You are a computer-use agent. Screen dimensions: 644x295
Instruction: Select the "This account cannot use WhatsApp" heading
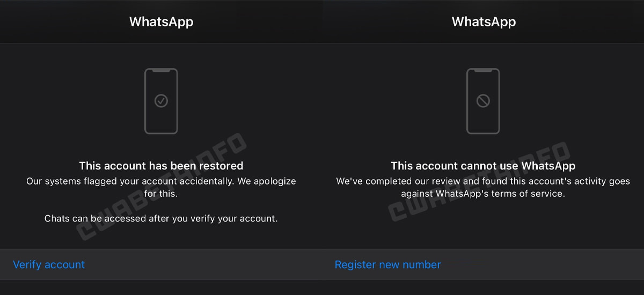pyautogui.click(x=483, y=166)
